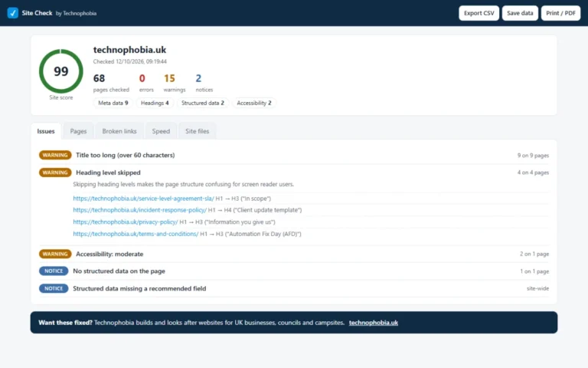Click the WARNING badge beside Title too long
588x368 pixels.
pyautogui.click(x=55, y=155)
